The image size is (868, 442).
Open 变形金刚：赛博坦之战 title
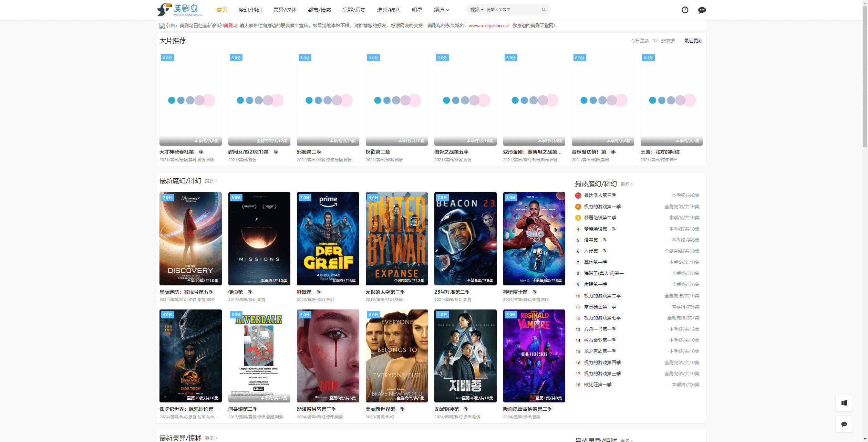tap(532, 152)
